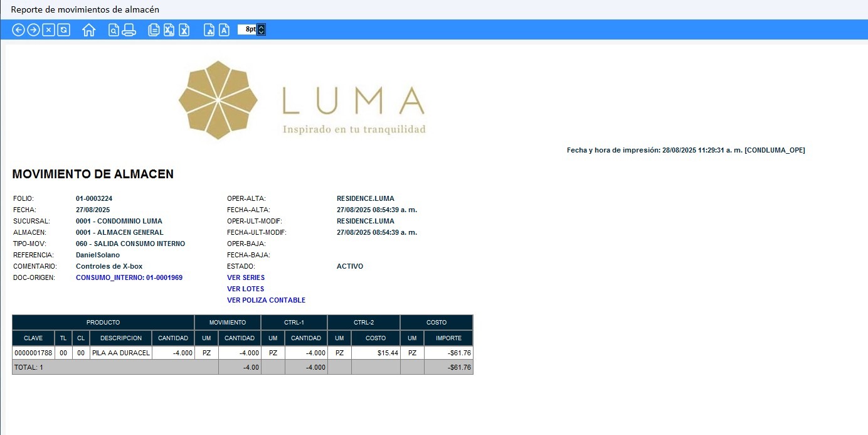Screen dimensions: 868x435
Task: Click the page icon with letter A
Action: pyautogui.click(x=225, y=30)
